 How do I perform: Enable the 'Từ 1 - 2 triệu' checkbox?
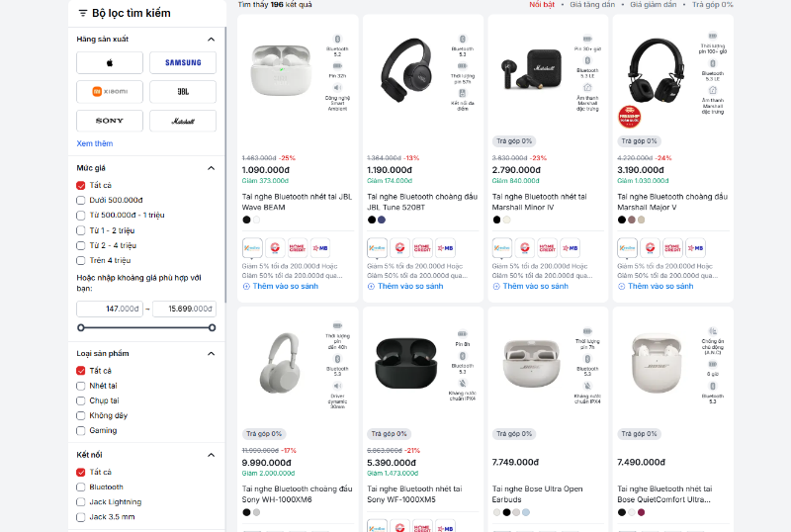pos(81,229)
